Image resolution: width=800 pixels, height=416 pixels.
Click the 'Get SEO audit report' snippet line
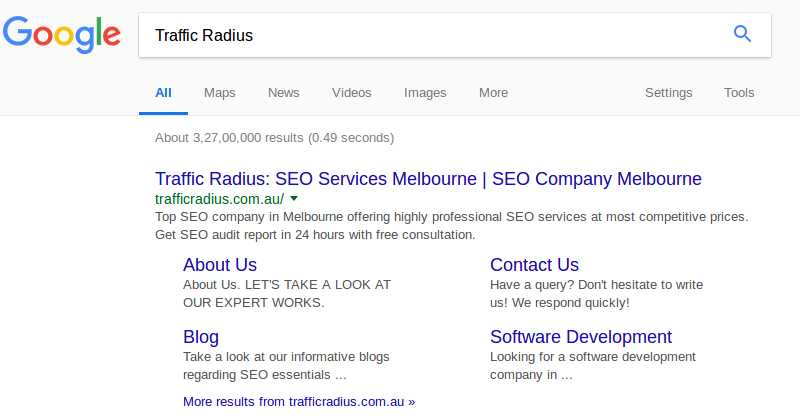click(315, 235)
